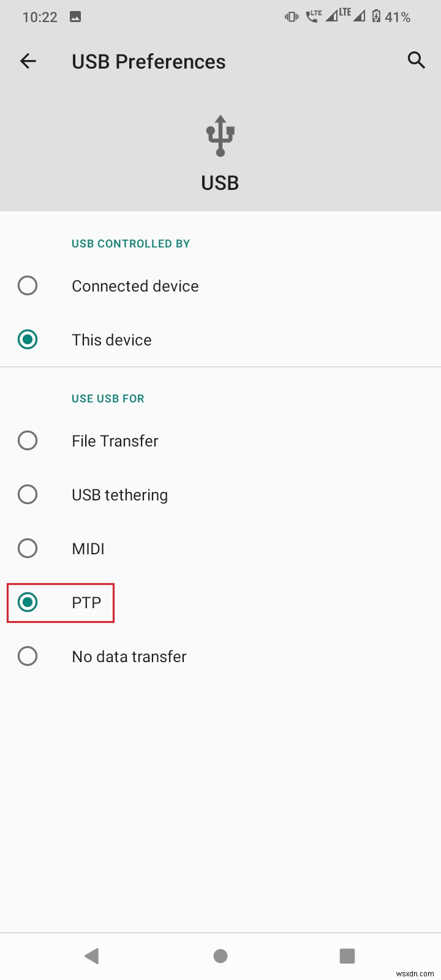
Task: Confirm PTP is selected by tapping it
Action: 86,602
